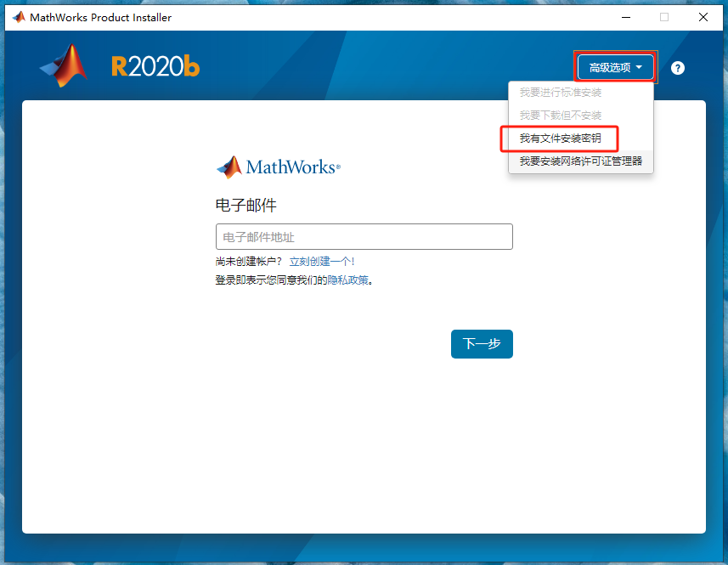The image size is (728, 565).
Task: Choose 我要安装网络许可证管理器 menu option
Action: click(581, 161)
